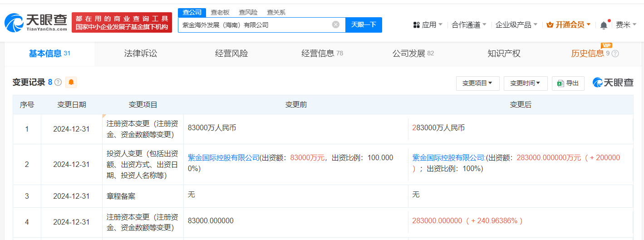Viewport: 644px width, 240px height.
Task: Click the 天眼一下 search button
Action: tap(364, 24)
